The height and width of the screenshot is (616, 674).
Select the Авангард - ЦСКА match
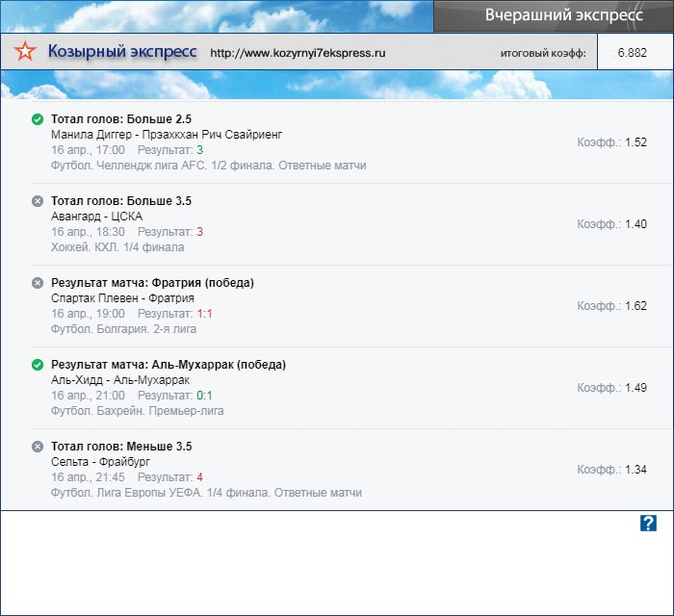[x=96, y=217]
